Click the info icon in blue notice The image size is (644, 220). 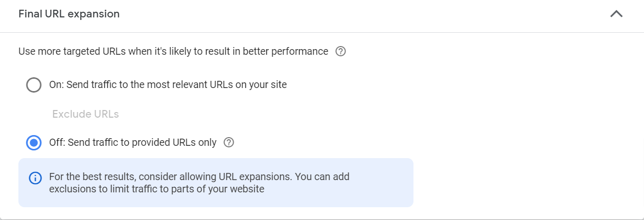[x=35, y=178]
